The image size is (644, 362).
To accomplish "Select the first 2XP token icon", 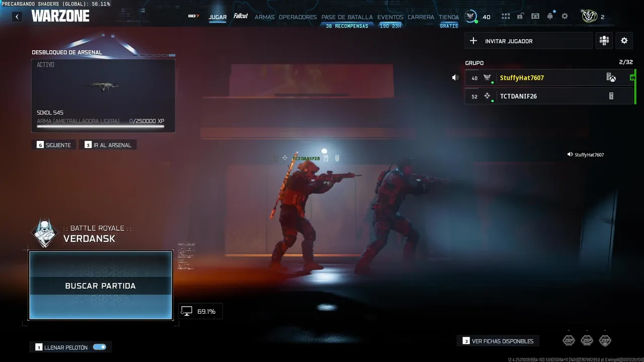I will [569, 340].
